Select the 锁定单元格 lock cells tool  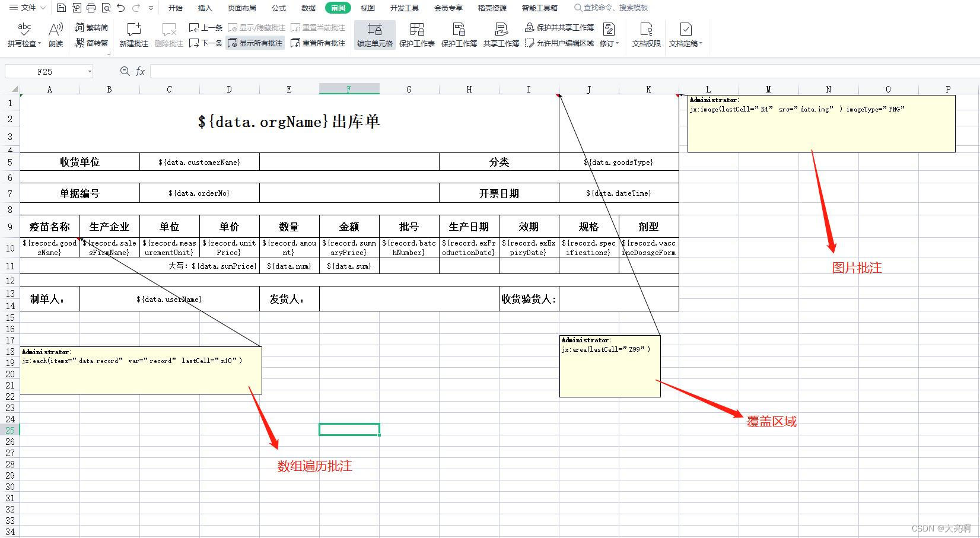(x=374, y=34)
